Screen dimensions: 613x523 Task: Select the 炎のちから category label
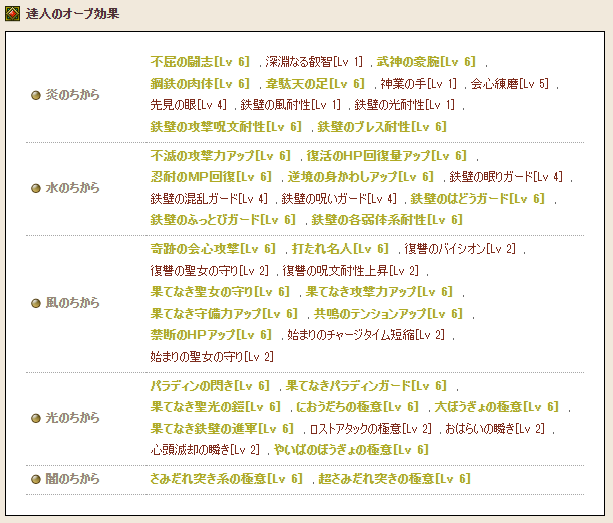(x=72, y=95)
